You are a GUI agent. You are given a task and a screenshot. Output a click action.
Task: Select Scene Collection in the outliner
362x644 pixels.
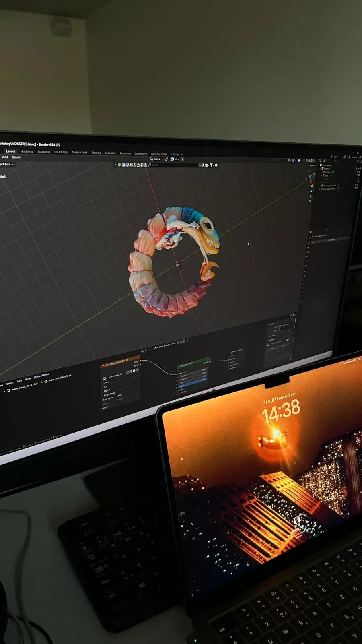(x=327, y=165)
